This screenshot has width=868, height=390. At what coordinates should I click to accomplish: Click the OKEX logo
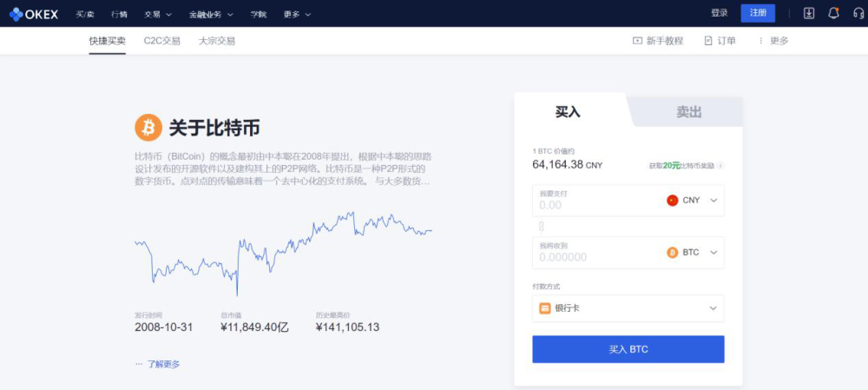(34, 14)
